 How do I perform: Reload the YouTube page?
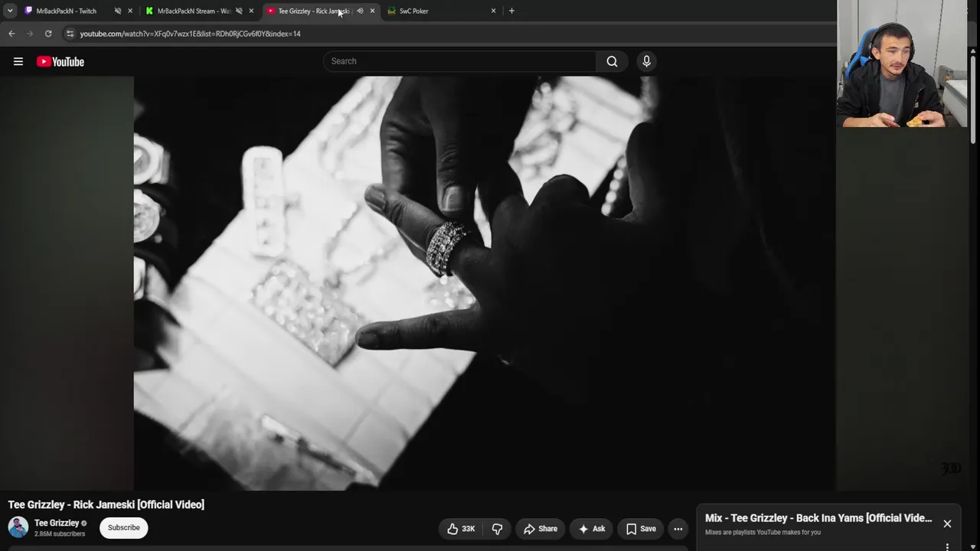pos(48,34)
